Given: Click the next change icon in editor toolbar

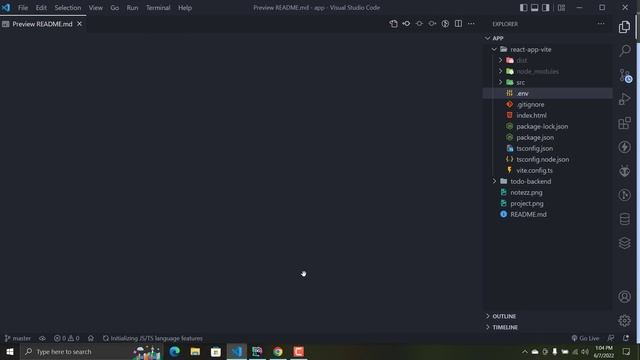Looking at the screenshot, I should [x=432, y=24].
